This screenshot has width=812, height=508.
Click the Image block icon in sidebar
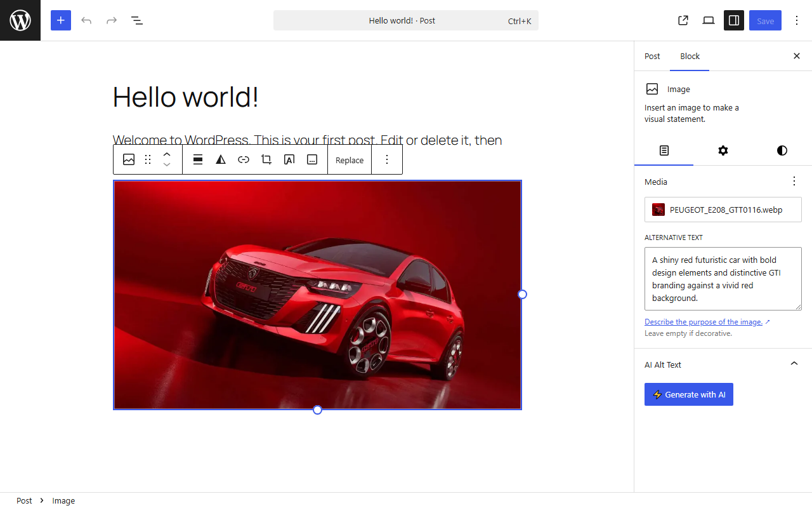652,89
